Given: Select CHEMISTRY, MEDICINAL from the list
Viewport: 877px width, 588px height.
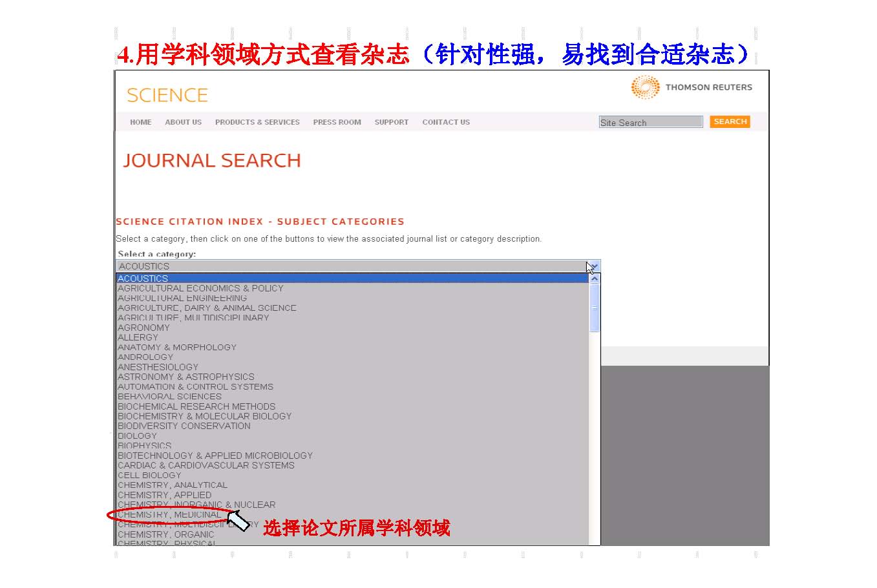Looking at the screenshot, I should pyautogui.click(x=169, y=515).
